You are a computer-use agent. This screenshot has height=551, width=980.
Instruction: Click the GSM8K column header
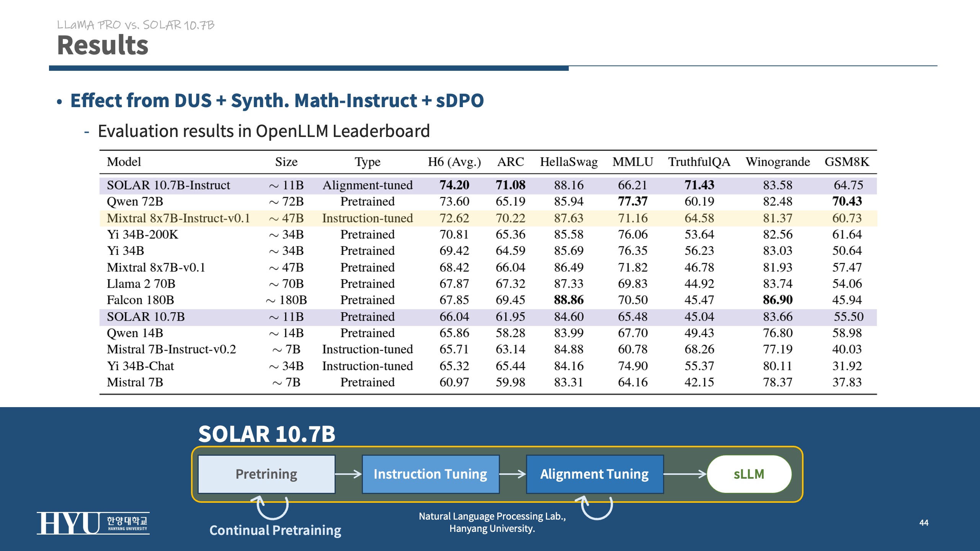(x=847, y=162)
